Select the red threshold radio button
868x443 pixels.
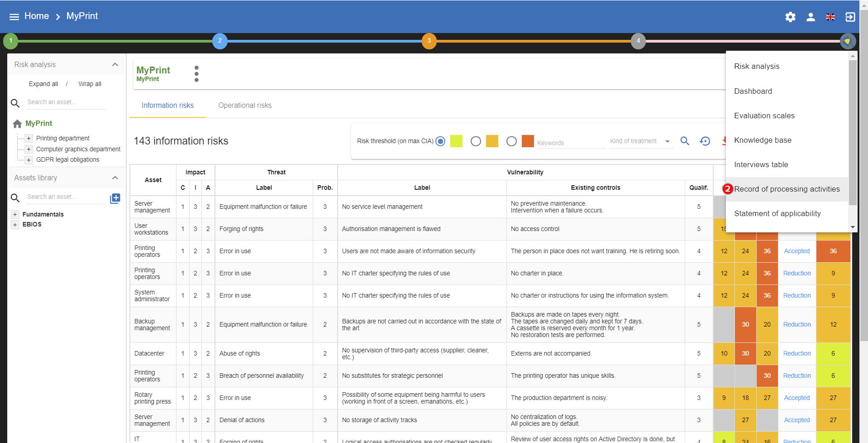[511, 141]
